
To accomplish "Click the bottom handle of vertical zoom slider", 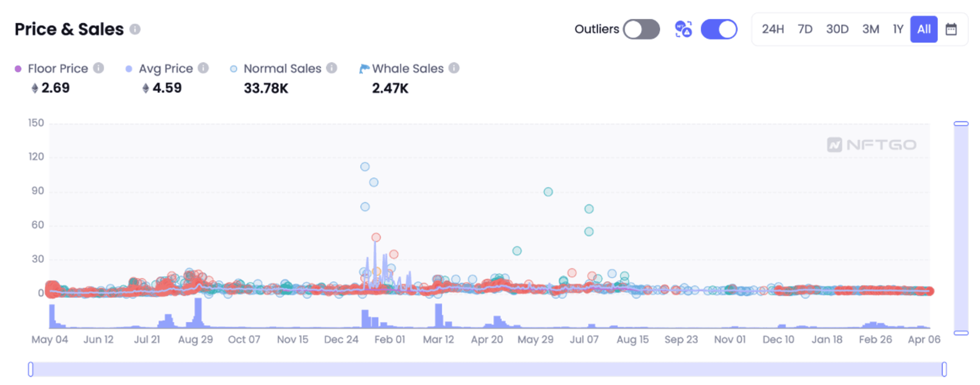I will pyautogui.click(x=961, y=333).
